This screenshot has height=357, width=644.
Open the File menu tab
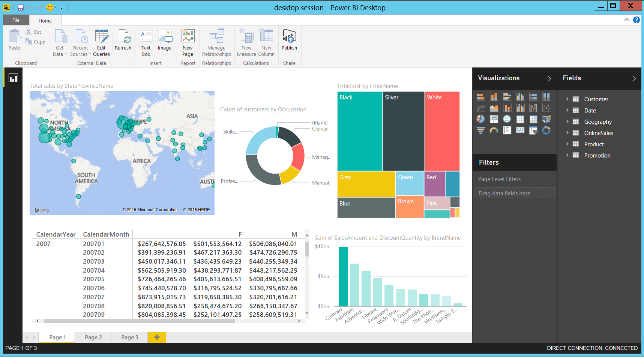16,20
